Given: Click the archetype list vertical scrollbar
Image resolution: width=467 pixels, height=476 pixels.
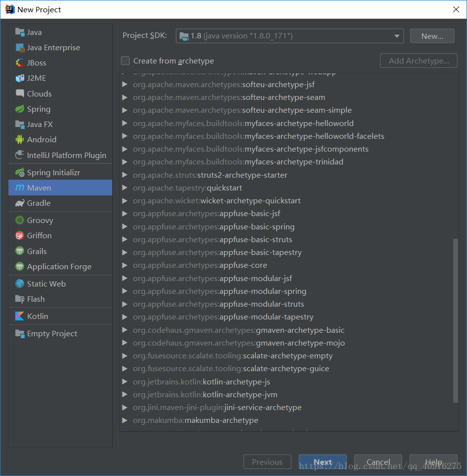Looking at the screenshot, I should coord(456,320).
